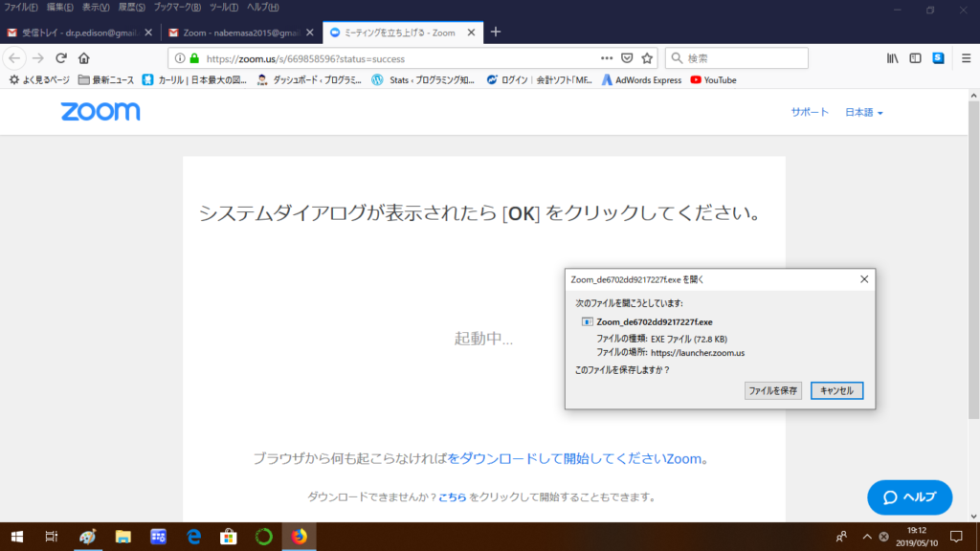Click the page vertical scrollbar
This screenshot has height=551, width=980.
pyautogui.click(x=973, y=259)
